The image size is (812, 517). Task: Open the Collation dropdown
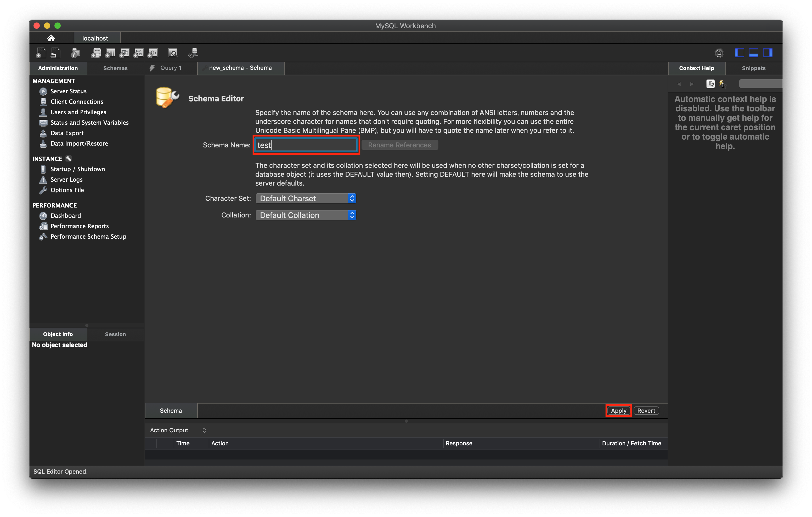coord(306,215)
